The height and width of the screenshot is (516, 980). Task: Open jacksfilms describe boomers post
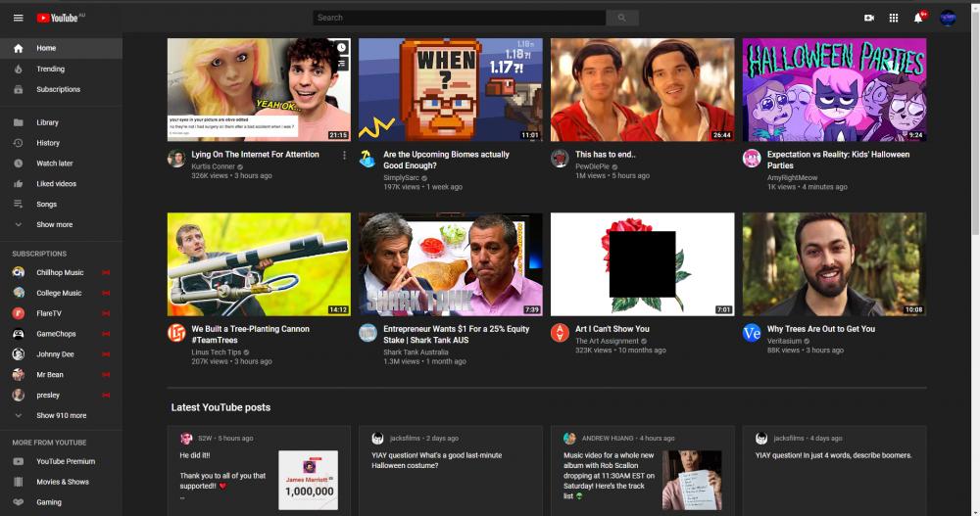point(834,471)
